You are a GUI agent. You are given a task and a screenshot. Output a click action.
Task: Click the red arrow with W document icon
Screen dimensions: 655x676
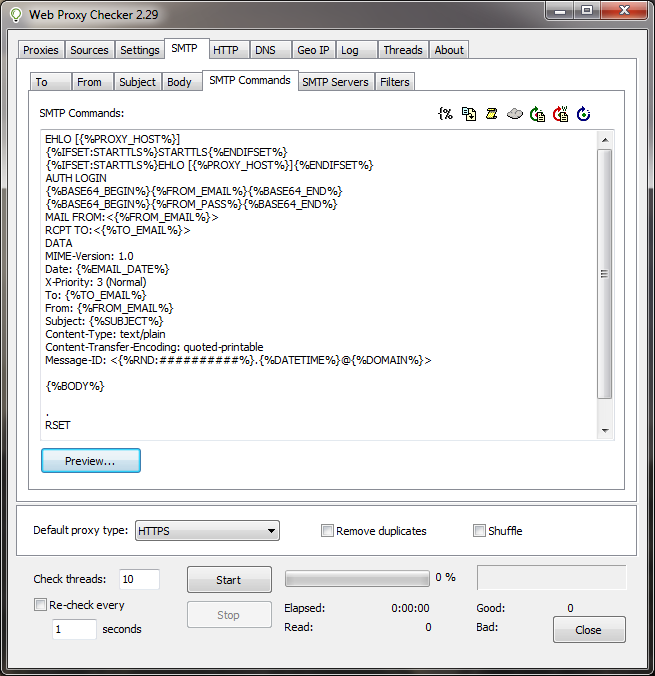tap(560, 114)
